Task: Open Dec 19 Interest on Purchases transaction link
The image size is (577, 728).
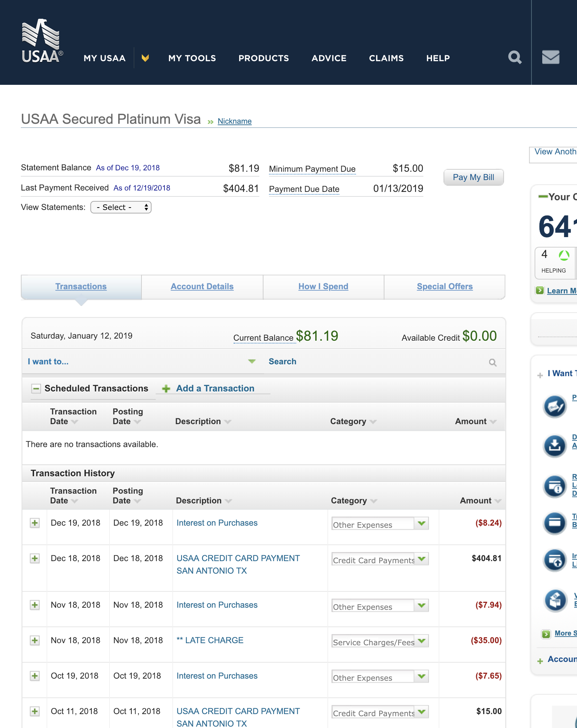Action: coord(217,523)
